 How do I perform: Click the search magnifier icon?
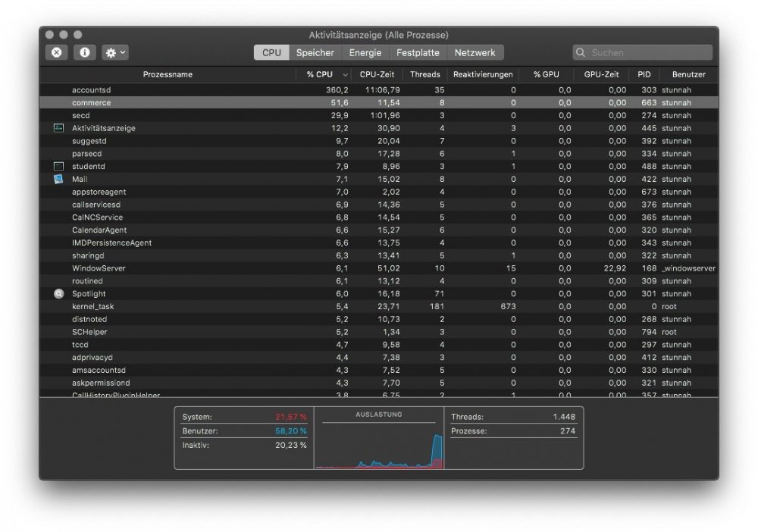click(581, 52)
